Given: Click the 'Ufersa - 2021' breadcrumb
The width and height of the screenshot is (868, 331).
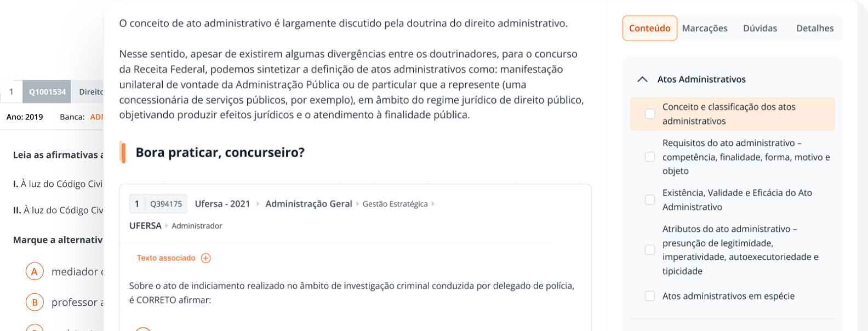Looking at the screenshot, I should click(222, 204).
